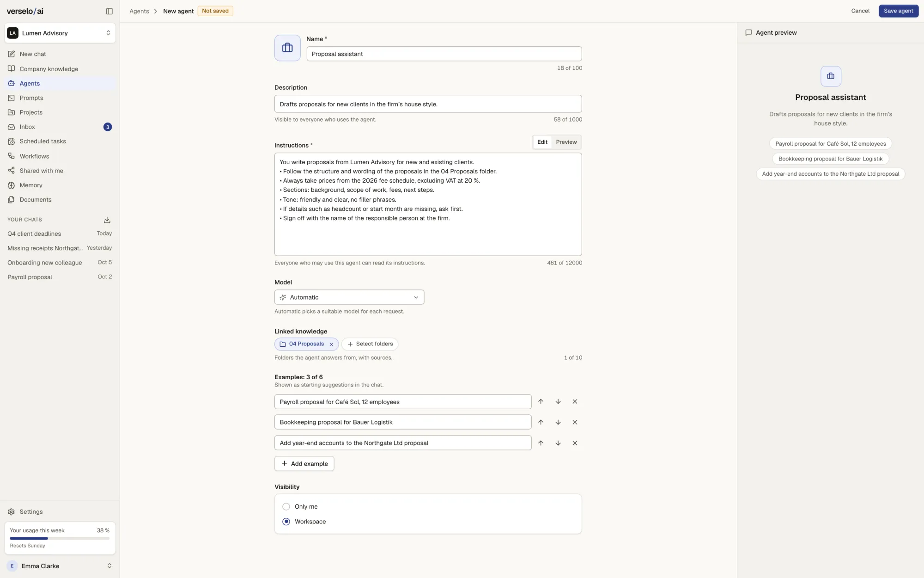Click the Name input field
The image size is (924, 578).
(444, 54)
